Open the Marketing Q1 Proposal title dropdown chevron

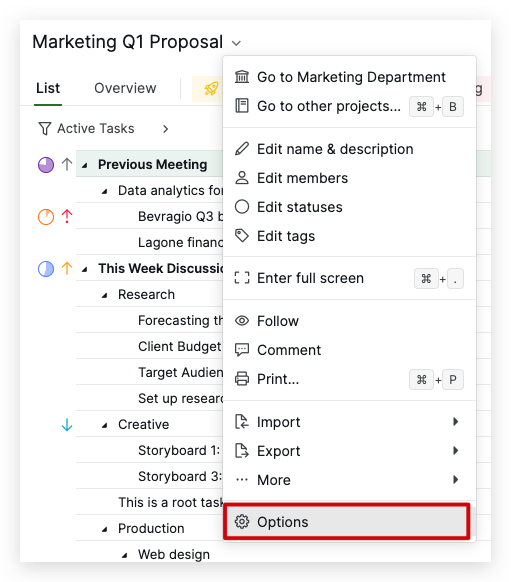236,43
